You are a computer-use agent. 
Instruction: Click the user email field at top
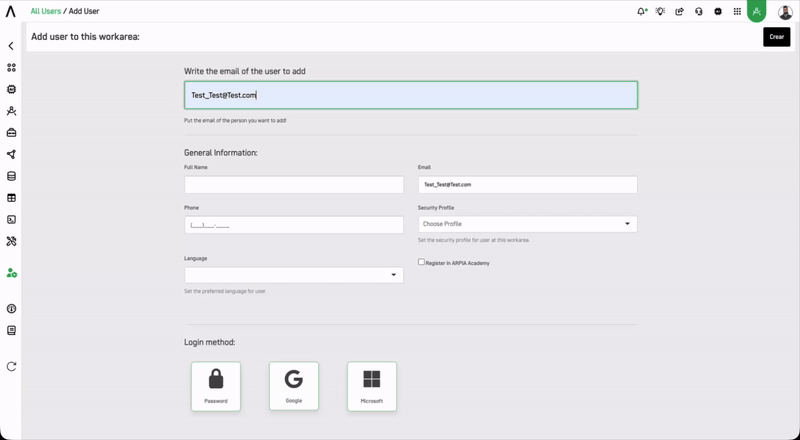point(411,95)
